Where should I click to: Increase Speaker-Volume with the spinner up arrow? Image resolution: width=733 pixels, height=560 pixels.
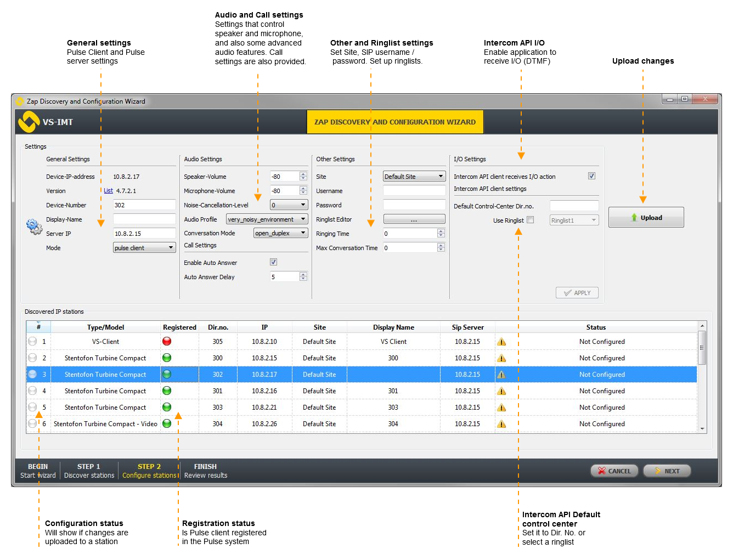[303, 174]
